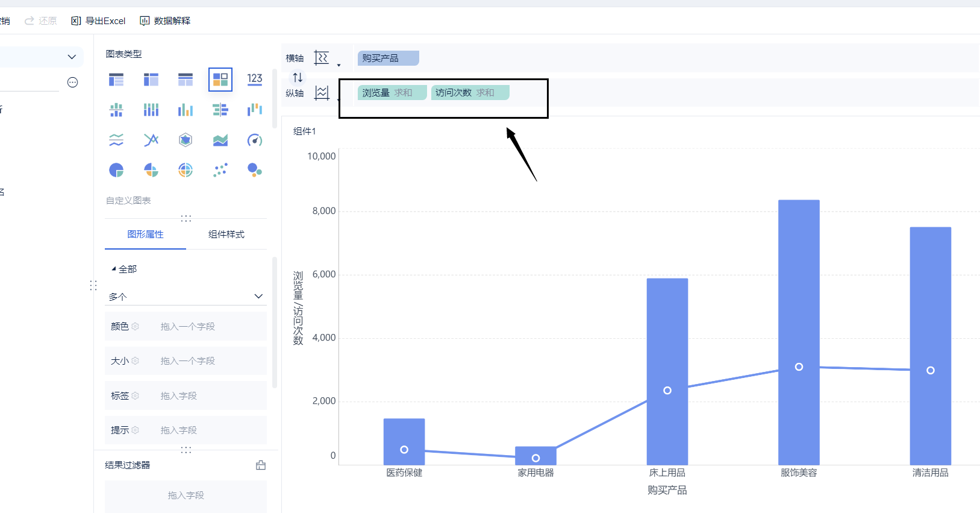Pick the scatter plot chart type
Image resolution: width=980 pixels, height=513 pixels.
pos(220,170)
